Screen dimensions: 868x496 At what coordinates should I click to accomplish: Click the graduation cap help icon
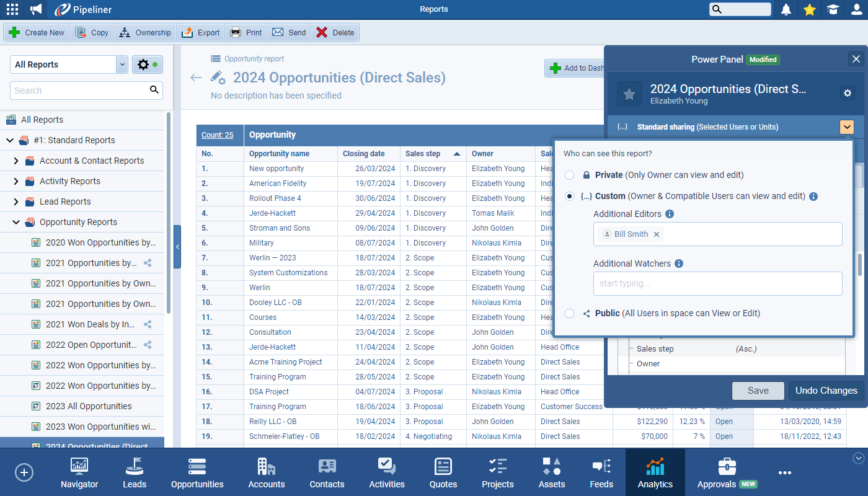[833, 9]
